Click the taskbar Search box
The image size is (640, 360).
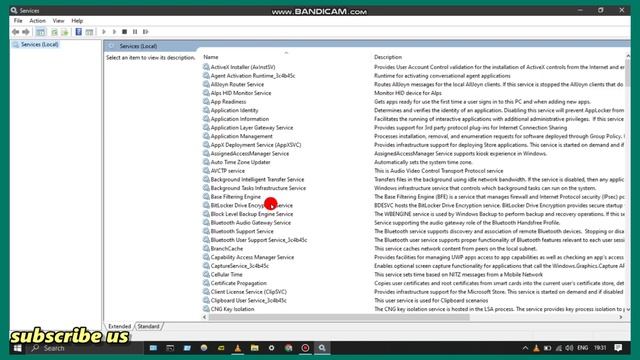coord(86,348)
